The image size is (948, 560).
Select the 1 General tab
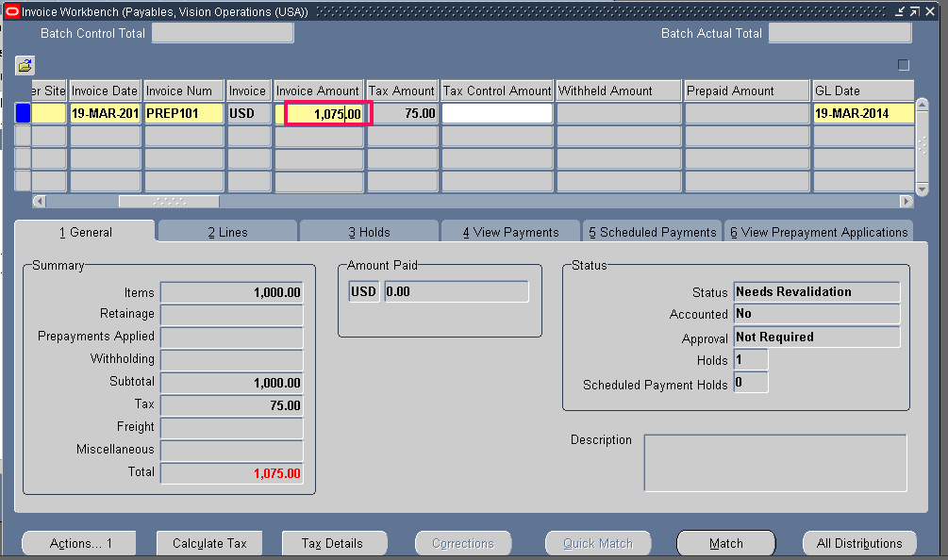85,232
